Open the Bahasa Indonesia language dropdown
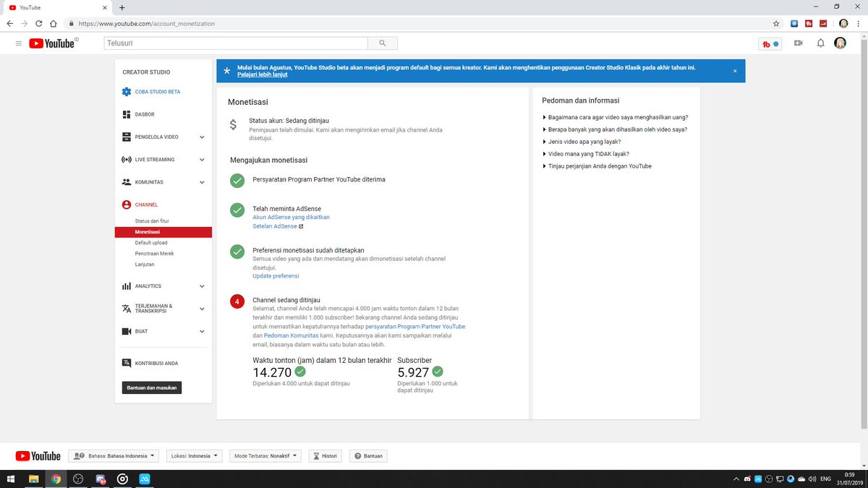This screenshot has width=868, height=488. pos(115,456)
